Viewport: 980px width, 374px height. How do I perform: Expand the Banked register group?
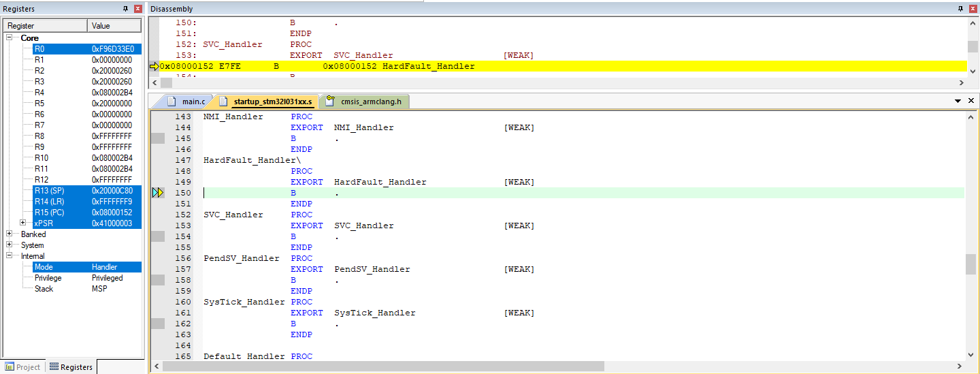pyautogui.click(x=10, y=234)
